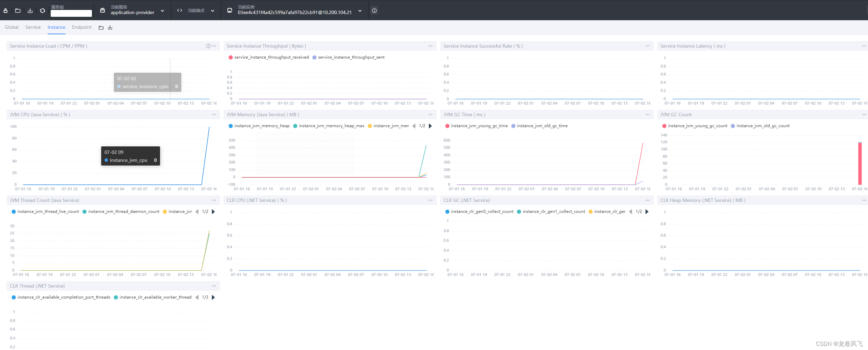The image size is (868, 350).
Task: Toggle instance_jvm_memory_heap legend series
Action: pos(259,126)
